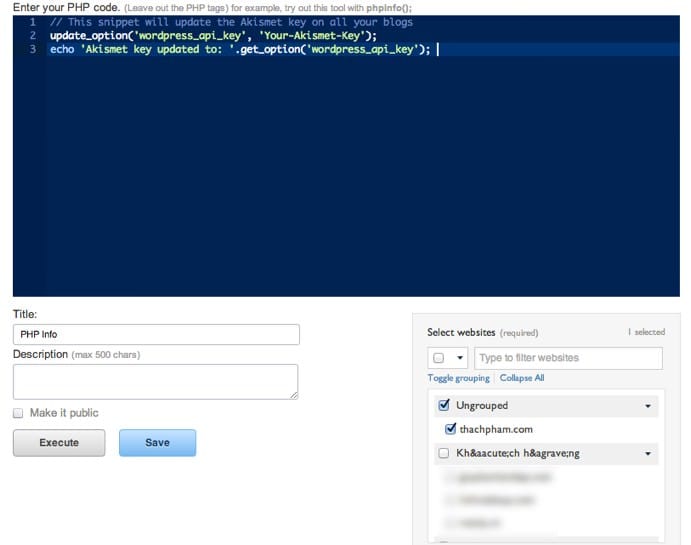691x545 pixels.
Task: Uncheck the Ungrouped group checkbox
Action: pos(444,405)
